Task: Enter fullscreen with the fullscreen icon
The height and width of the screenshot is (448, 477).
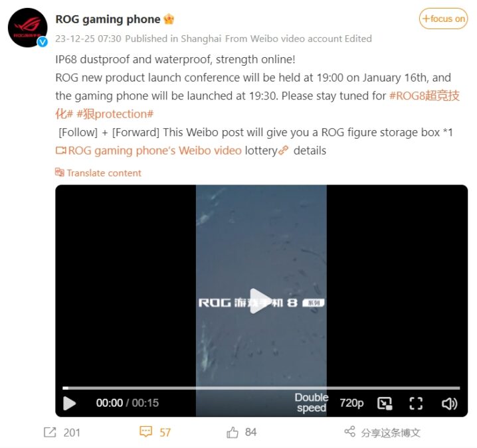Action: pos(416,404)
